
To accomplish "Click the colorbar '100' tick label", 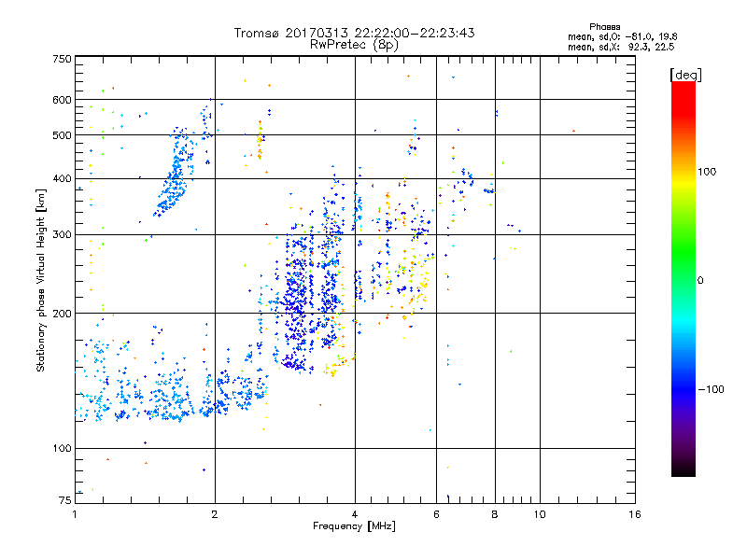I will [x=707, y=172].
